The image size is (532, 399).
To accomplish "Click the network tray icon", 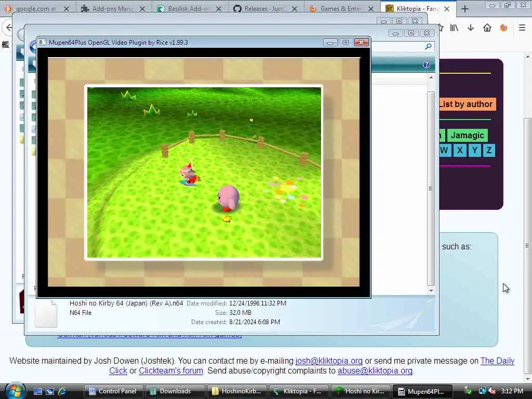I will (x=482, y=391).
